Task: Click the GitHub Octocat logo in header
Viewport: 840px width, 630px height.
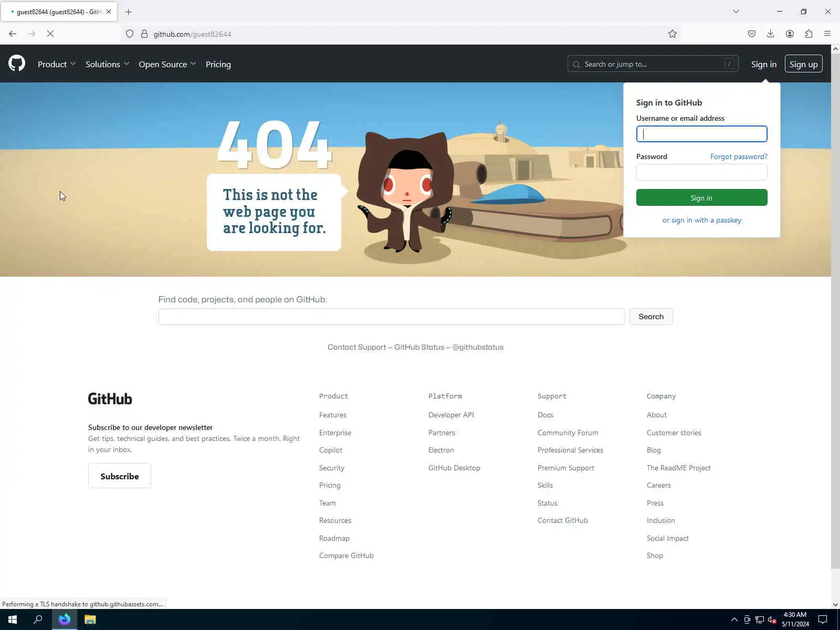Action: pos(17,64)
